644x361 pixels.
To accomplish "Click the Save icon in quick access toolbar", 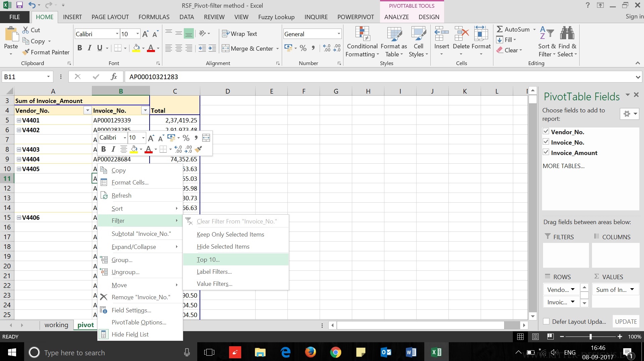I will [19, 5].
